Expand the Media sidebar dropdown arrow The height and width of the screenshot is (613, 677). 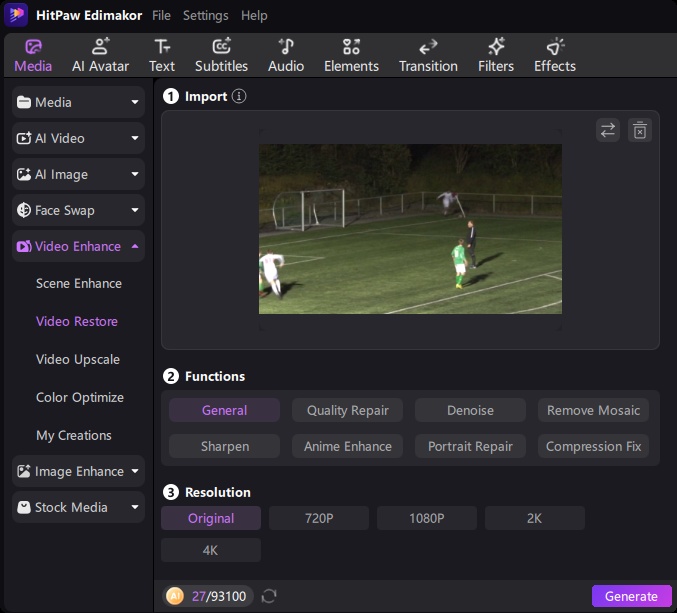click(x=135, y=102)
